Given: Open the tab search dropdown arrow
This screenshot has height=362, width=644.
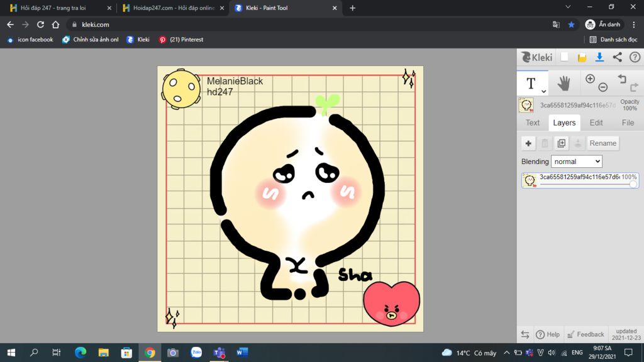Looking at the screenshot, I should coord(568,7).
